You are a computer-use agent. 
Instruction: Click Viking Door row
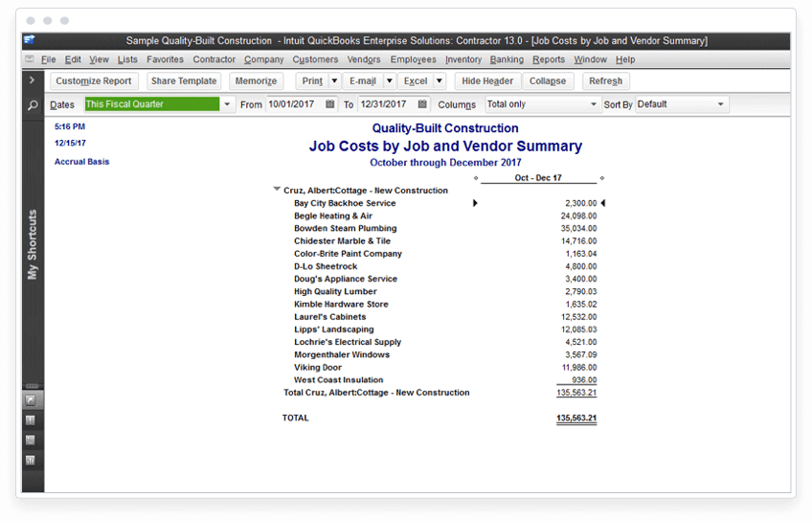coord(445,367)
